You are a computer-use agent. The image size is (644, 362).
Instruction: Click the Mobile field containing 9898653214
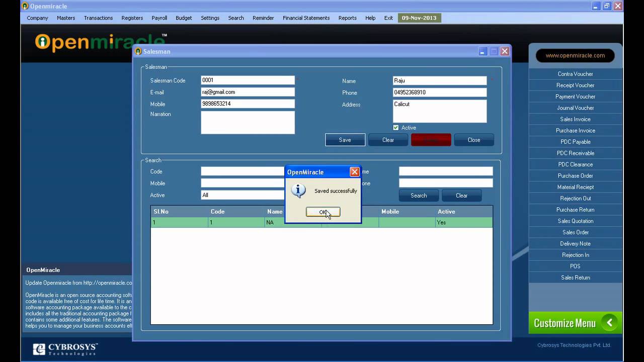click(248, 104)
